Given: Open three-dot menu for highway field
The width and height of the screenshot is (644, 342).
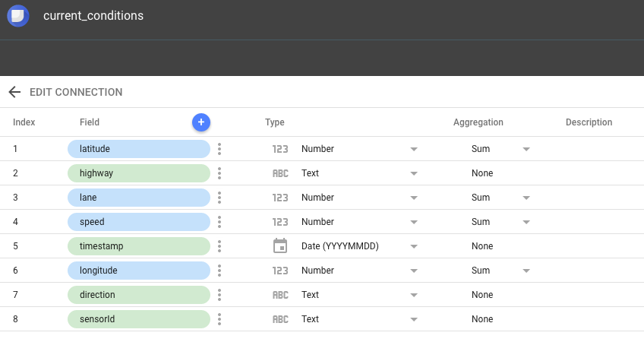Looking at the screenshot, I should 219,173.
